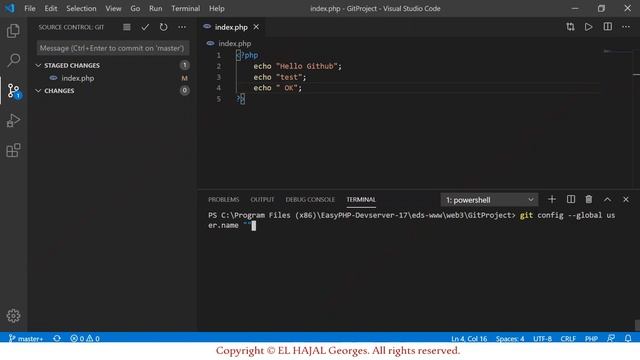The height and width of the screenshot is (360, 640).
Task: Open the Extensions view icon
Action: (x=13, y=150)
